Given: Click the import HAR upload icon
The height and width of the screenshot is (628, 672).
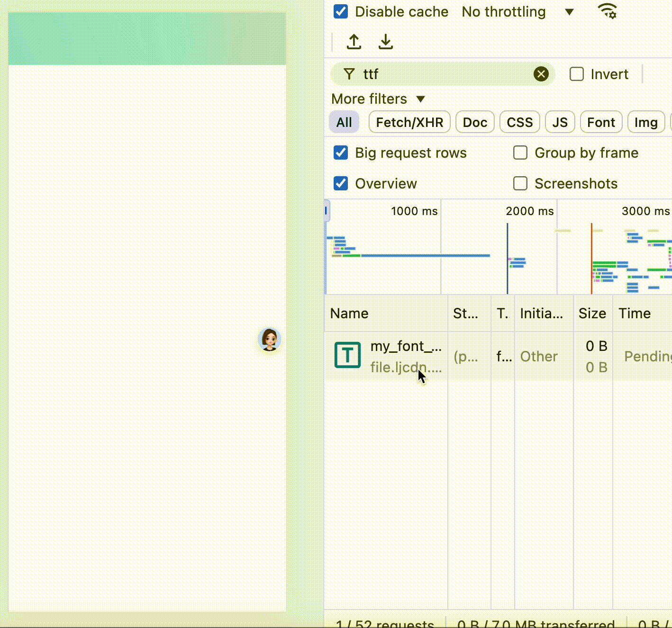Looking at the screenshot, I should tap(354, 42).
